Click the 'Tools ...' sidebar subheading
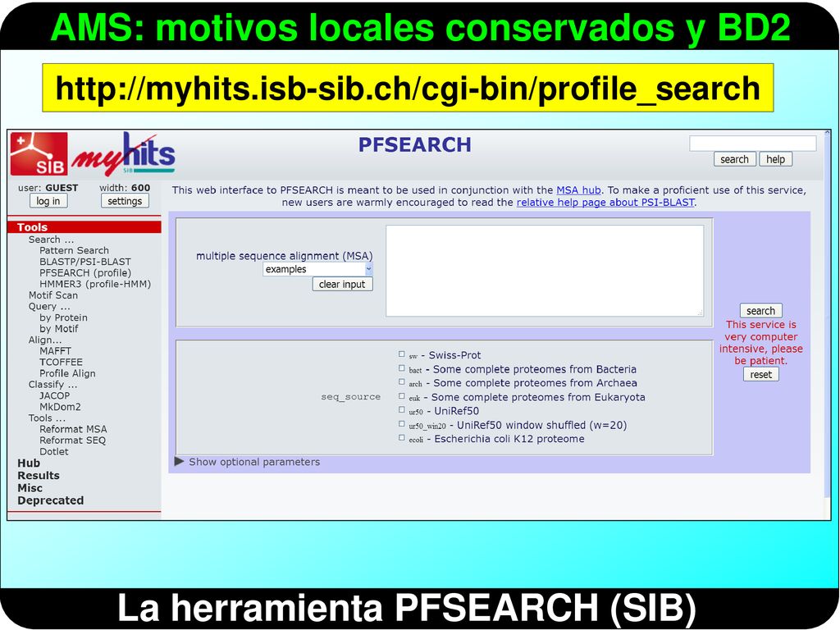The width and height of the screenshot is (840, 630). point(47,418)
